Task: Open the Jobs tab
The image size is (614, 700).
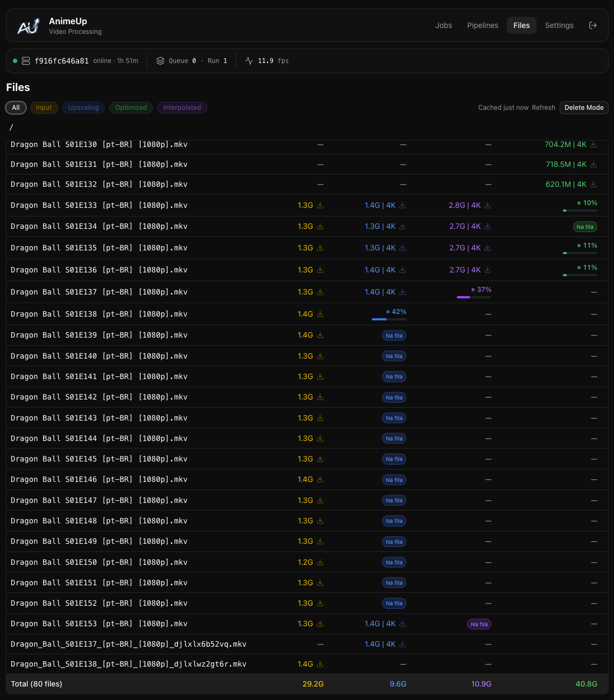Action: (x=443, y=25)
